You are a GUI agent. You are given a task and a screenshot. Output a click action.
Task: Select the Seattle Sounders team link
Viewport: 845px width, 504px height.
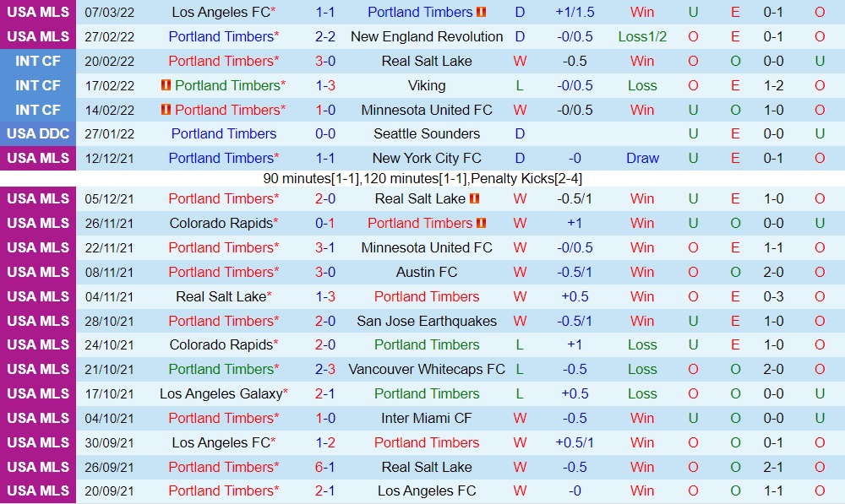(x=427, y=133)
